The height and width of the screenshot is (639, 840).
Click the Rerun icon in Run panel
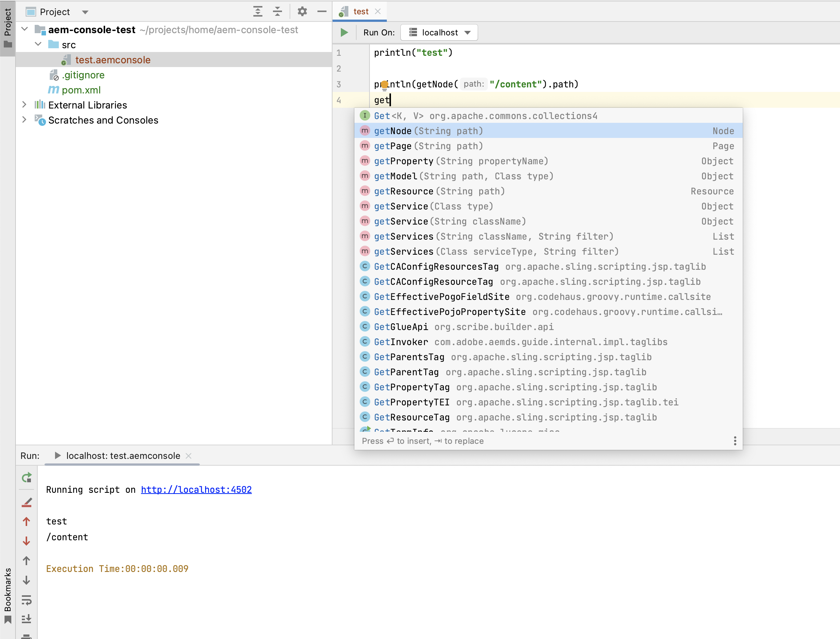[x=27, y=478]
